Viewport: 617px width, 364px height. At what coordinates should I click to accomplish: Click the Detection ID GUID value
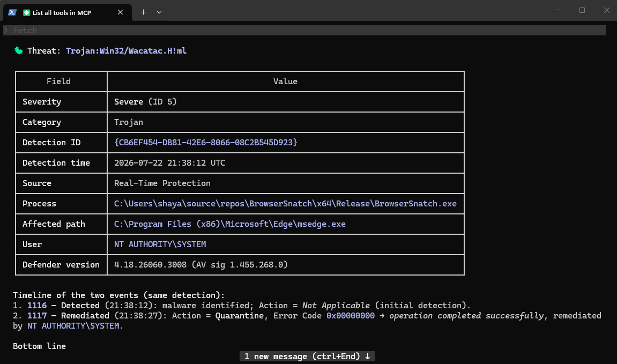205,143
